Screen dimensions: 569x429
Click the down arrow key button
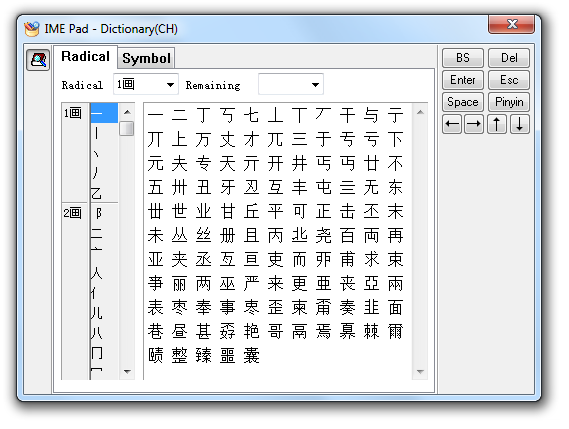[x=520, y=124]
